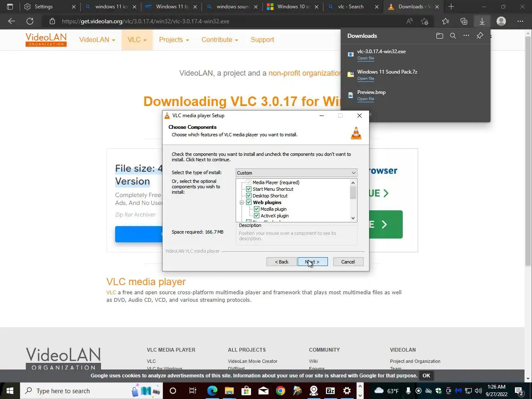The image size is (532, 399).
Task: Toggle the Web plugins checkbox
Action: [249, 202]
